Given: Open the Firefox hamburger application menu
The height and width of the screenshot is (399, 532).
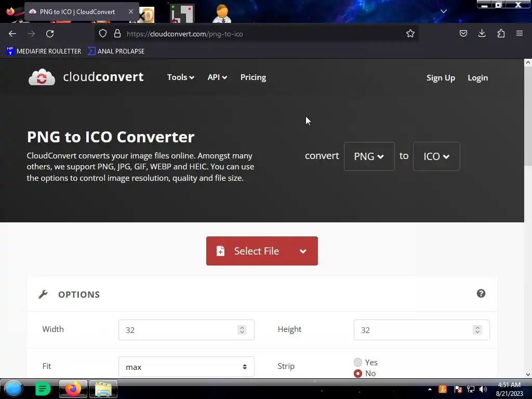Looking at the screenshot, I should pyautogui.click(x=520, y=33).
